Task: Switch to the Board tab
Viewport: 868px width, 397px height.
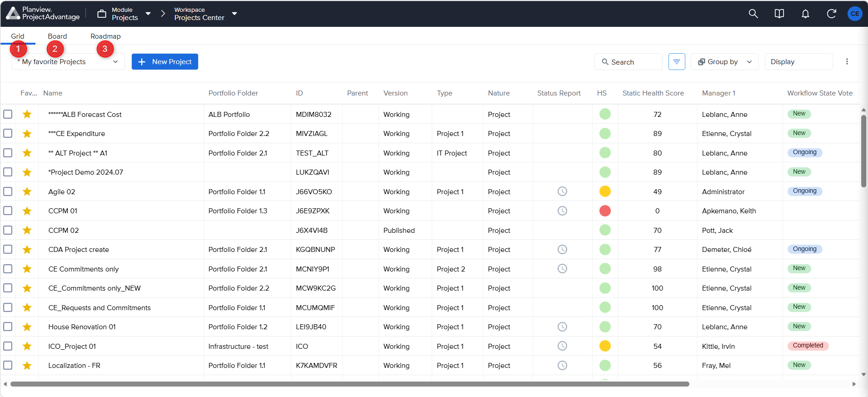Action: tap(57, 36)
